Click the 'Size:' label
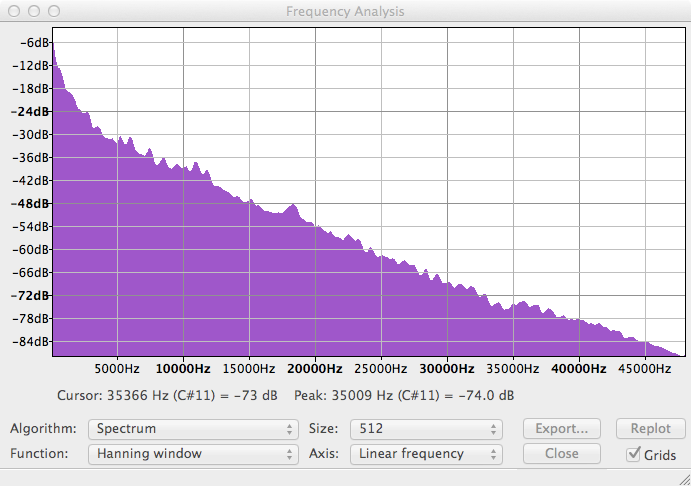This screenshot has width=691, height=486. [x=323, y=429]
